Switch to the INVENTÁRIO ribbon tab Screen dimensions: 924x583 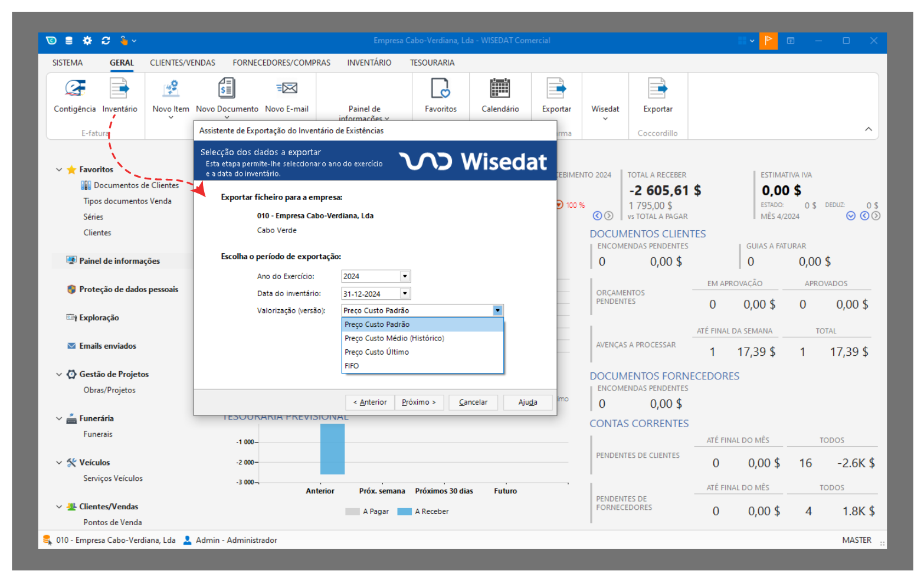click(369, 63)
